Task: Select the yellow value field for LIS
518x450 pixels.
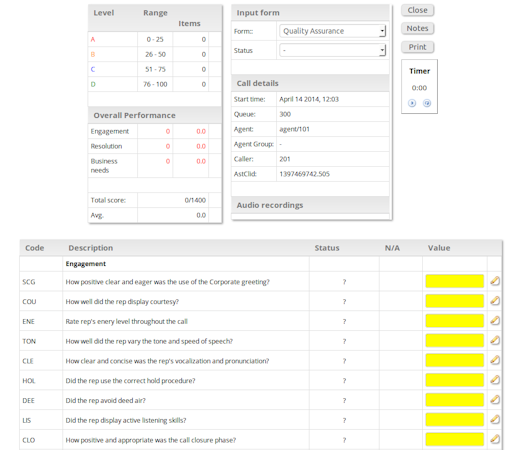Action: tap(455, 419)
